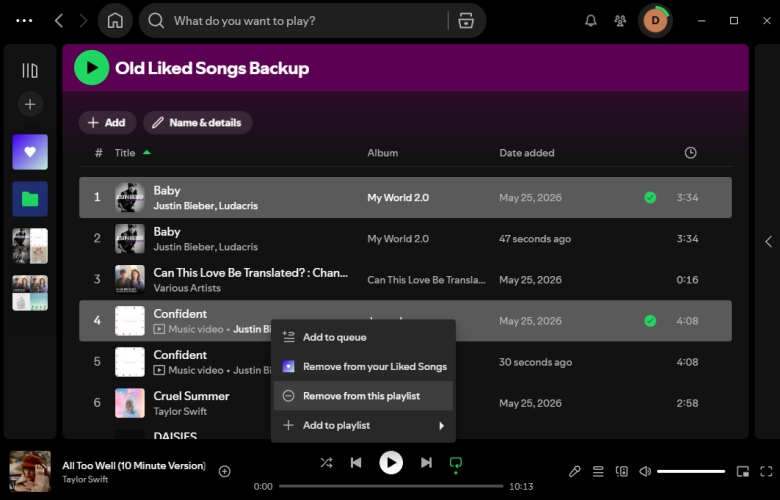The width and height of the screenshot is (780, 500).
Task: Toggle repeat mode
Action: click(x=456, y=463)
